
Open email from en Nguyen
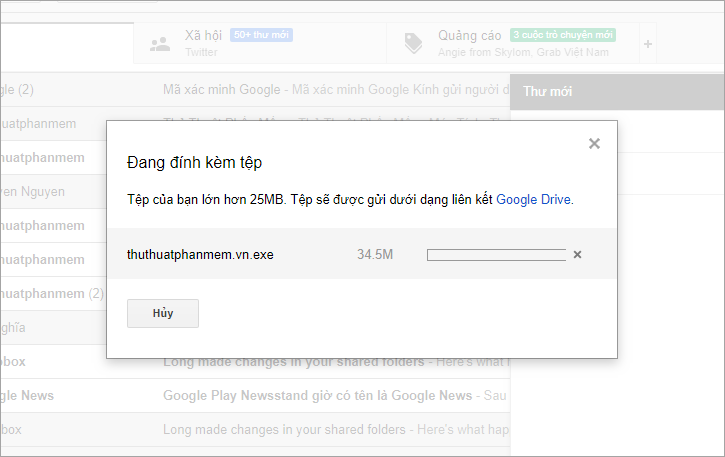click(x=54, y=191)
